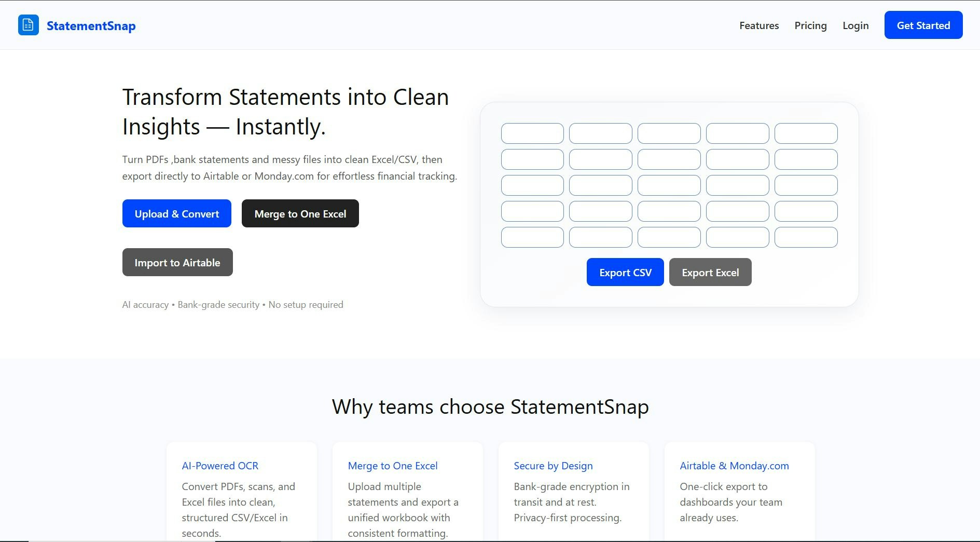Click the StatementSnap document logo icon
Viewport: 980px width, 542px height.
(x=28, y=25)
